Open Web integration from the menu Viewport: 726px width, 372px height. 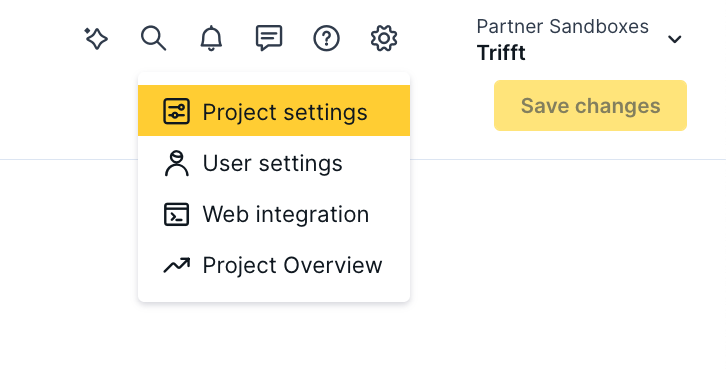click(274, 214)
